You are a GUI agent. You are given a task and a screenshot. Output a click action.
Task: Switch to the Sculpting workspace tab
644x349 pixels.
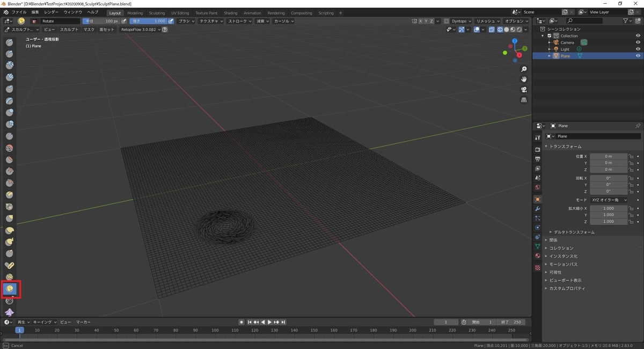[157, 12]
